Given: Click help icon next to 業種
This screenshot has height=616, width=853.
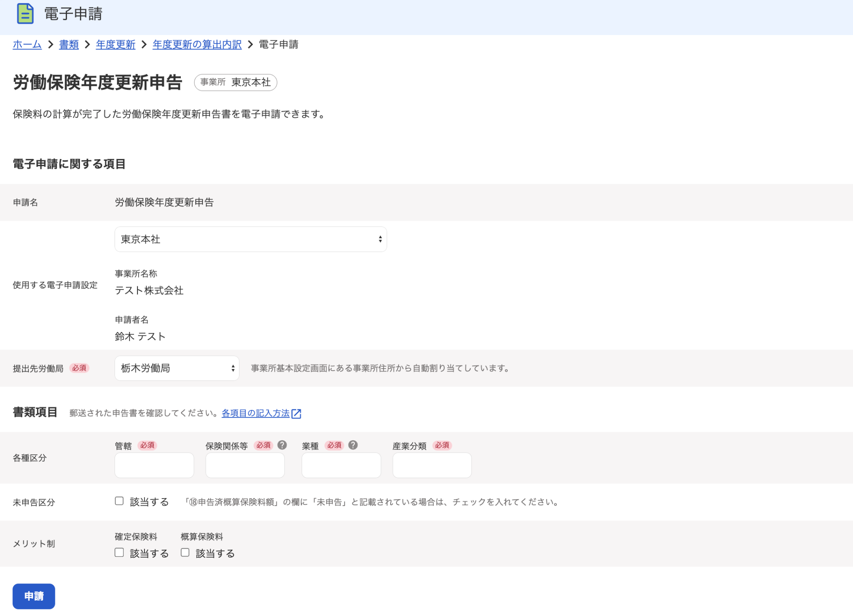Looking at the screenshot, I should [353, 445].
